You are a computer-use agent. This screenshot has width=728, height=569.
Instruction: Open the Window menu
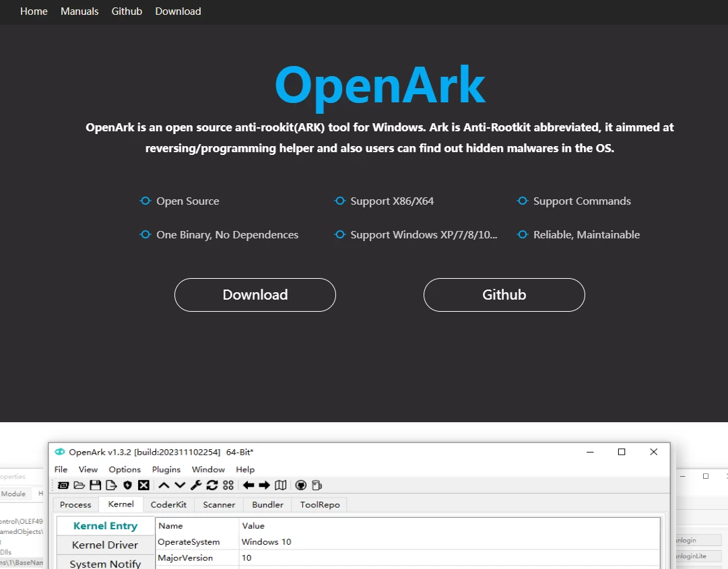[208, 470]
